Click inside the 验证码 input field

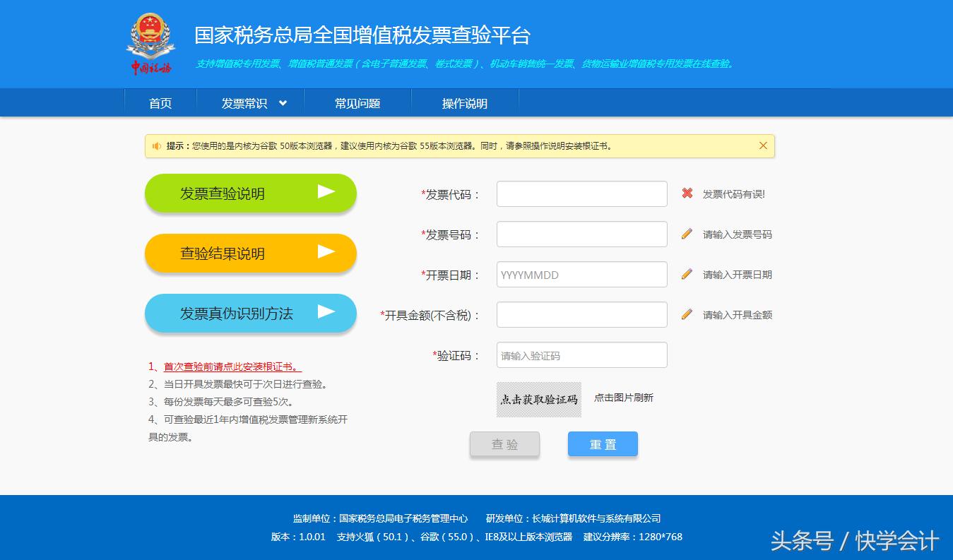[x=581, y=355]
